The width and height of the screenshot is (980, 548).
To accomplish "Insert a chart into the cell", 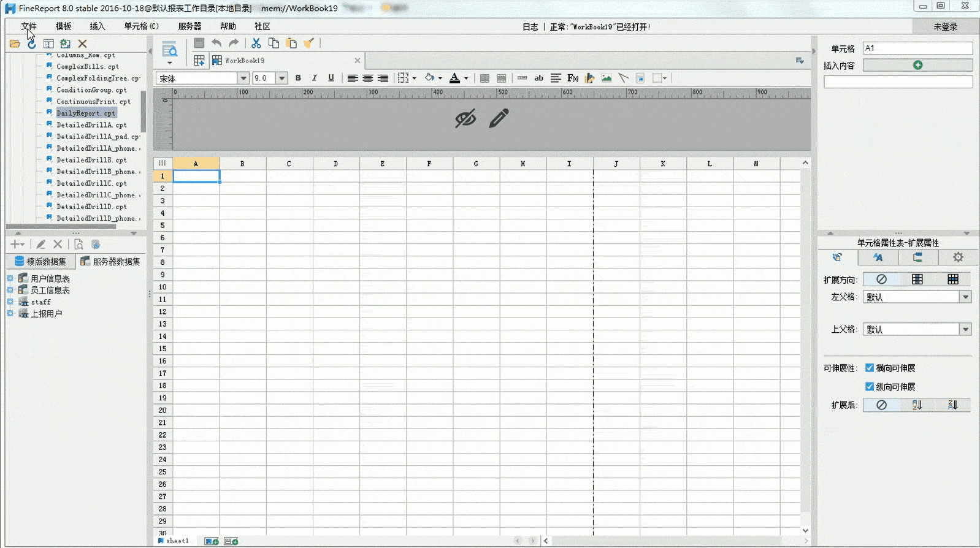I will click(x=590, y=78).
